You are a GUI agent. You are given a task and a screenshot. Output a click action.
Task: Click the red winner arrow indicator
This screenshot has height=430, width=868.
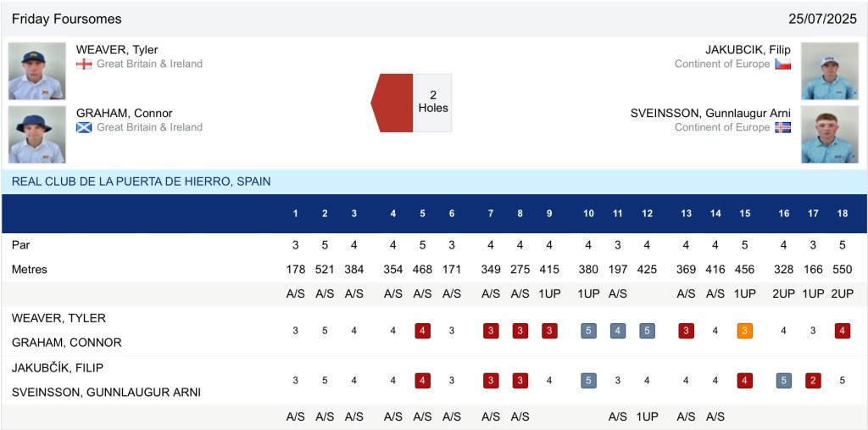392,103
